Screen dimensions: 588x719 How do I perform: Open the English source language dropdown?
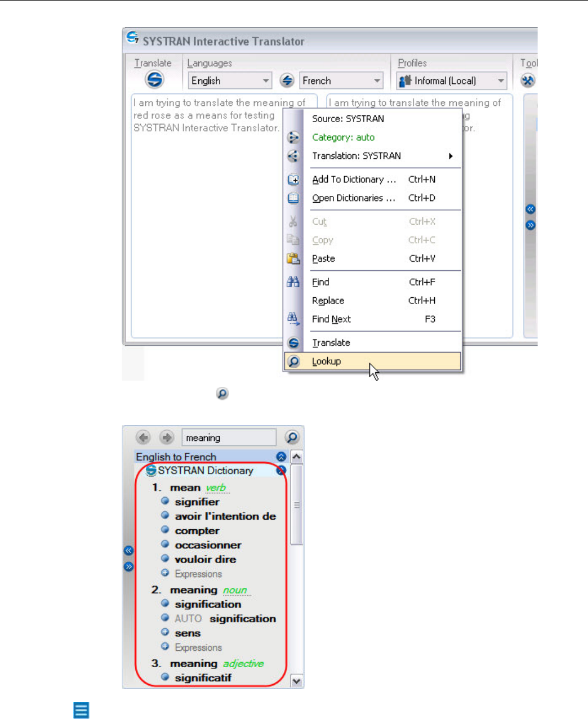(230, 81)
